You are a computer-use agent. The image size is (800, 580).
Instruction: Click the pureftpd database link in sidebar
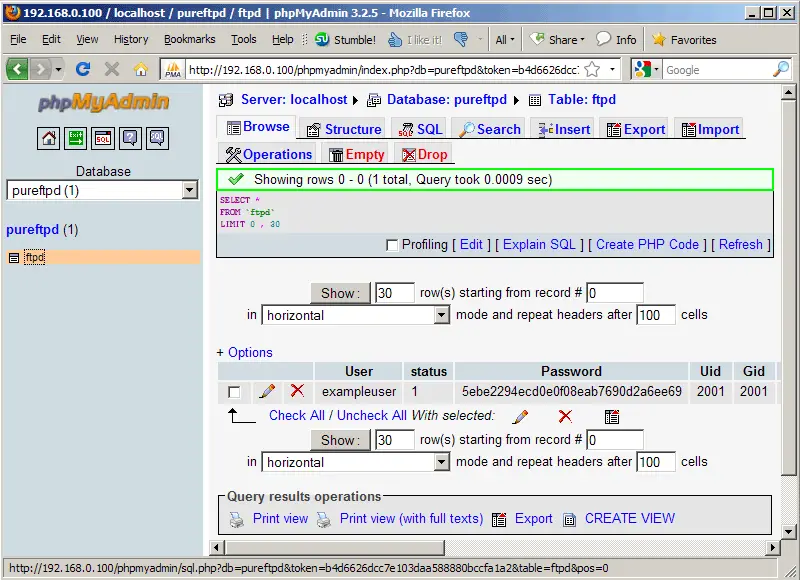(32, 230)
